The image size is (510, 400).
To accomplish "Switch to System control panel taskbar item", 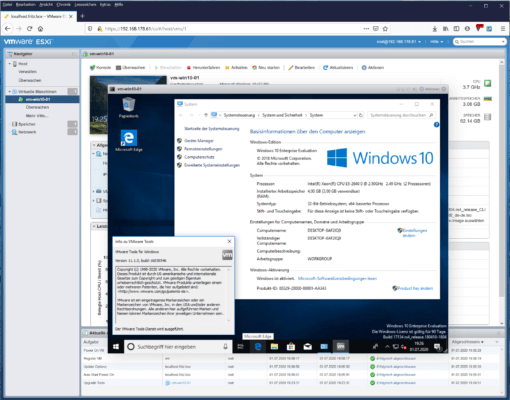I will pos(324,347).
